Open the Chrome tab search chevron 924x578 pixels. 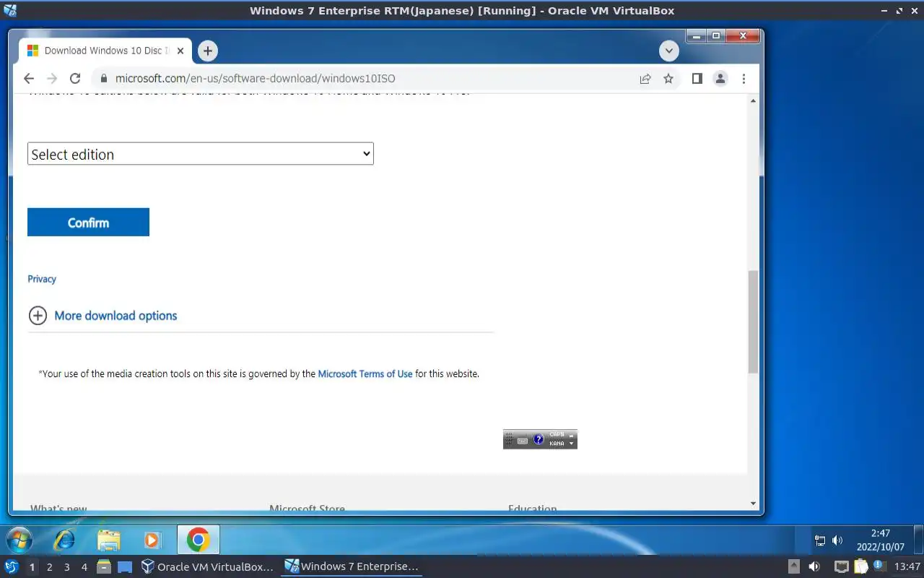(669, 51)
